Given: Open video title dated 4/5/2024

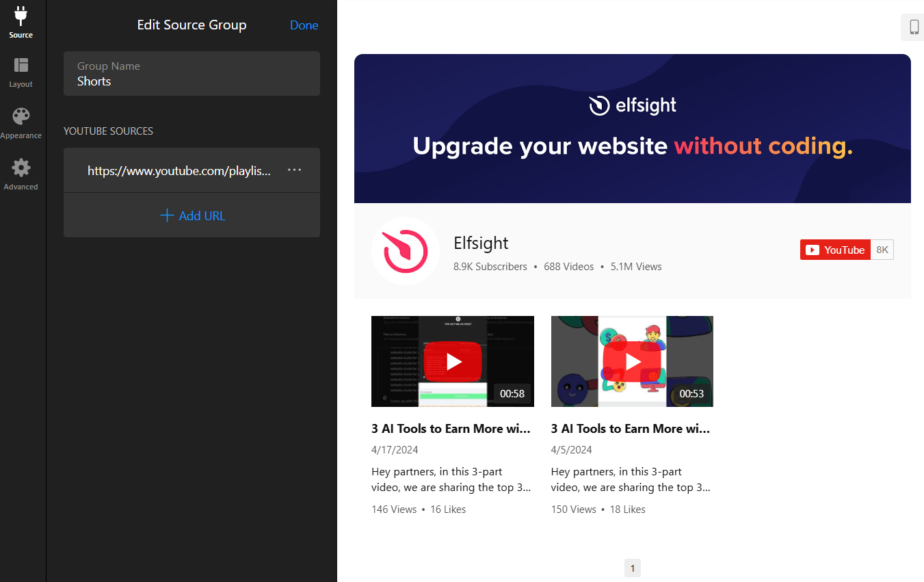Looking at the screenshot, I should point(631,429).
